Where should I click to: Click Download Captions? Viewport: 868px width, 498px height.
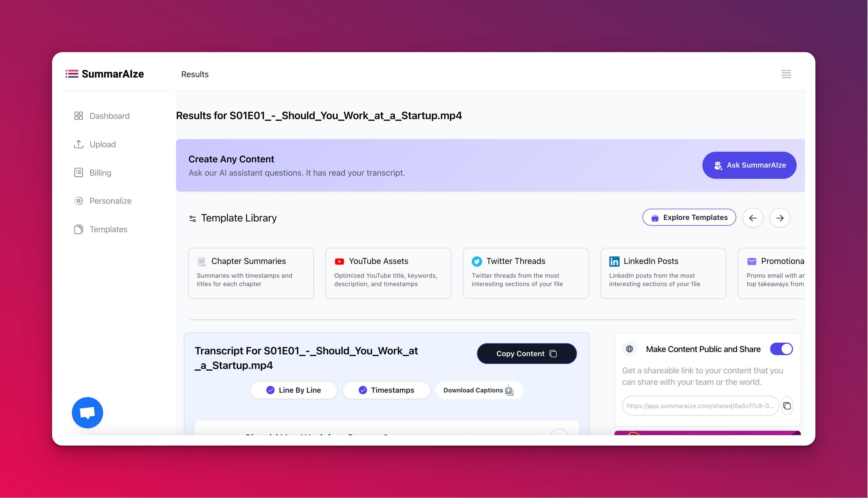479,390
